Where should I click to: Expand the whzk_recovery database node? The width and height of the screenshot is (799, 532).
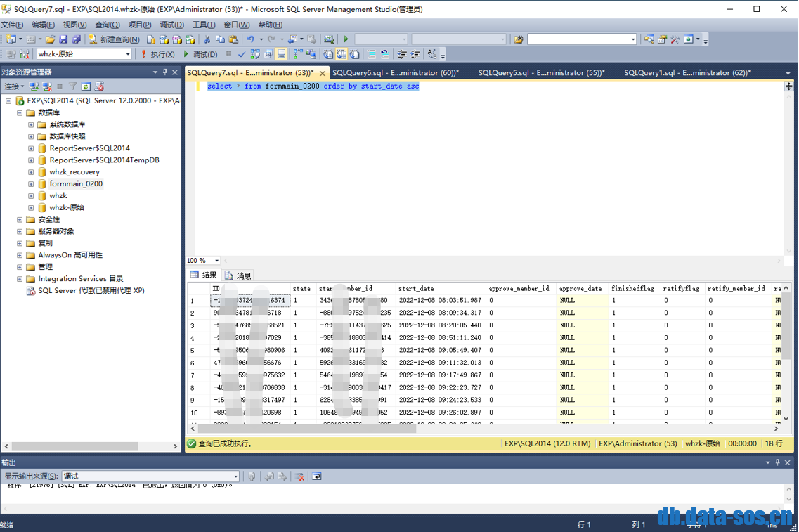31,172
